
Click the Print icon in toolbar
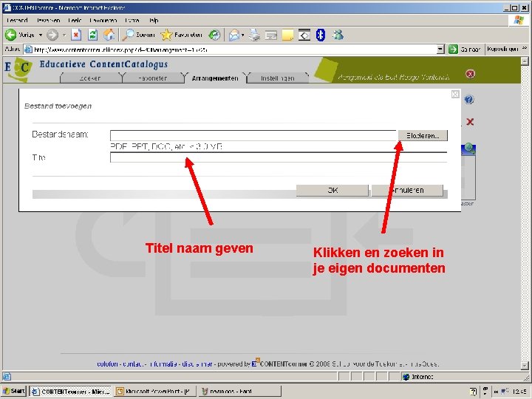click(x=254, y=35)
